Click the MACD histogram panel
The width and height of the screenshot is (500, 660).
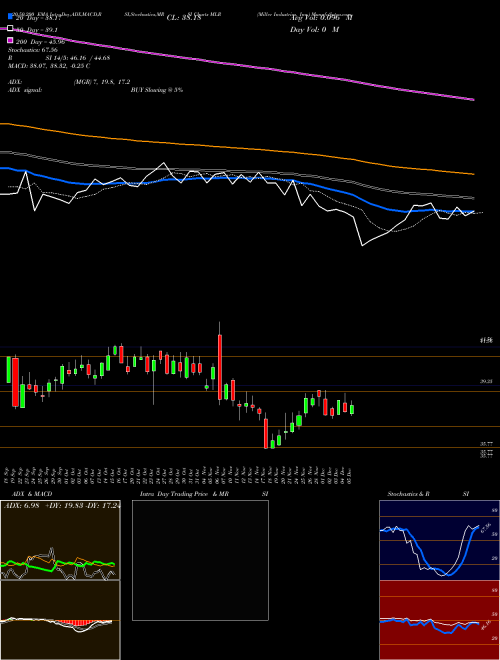click(x=60, y=620)
